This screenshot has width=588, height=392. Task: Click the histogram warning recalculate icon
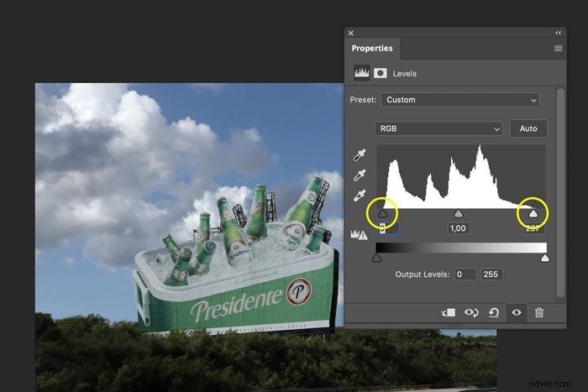[x=359, y=235]
